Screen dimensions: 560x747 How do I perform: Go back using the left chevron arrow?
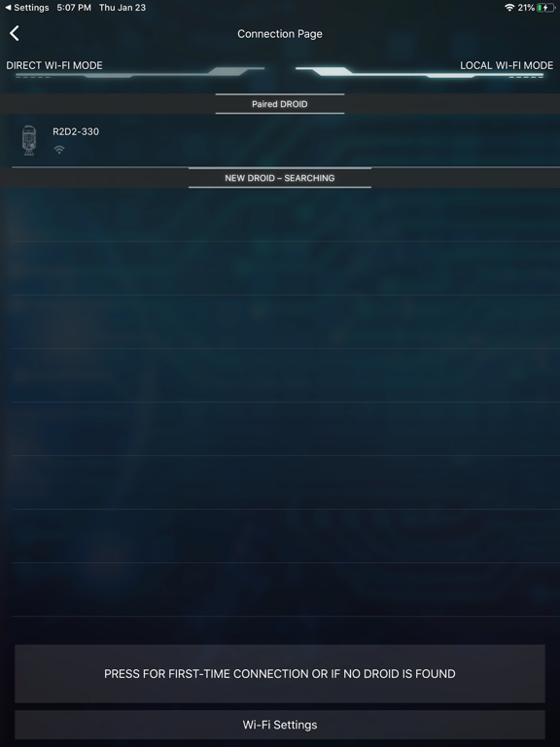(x=15, y=33)
